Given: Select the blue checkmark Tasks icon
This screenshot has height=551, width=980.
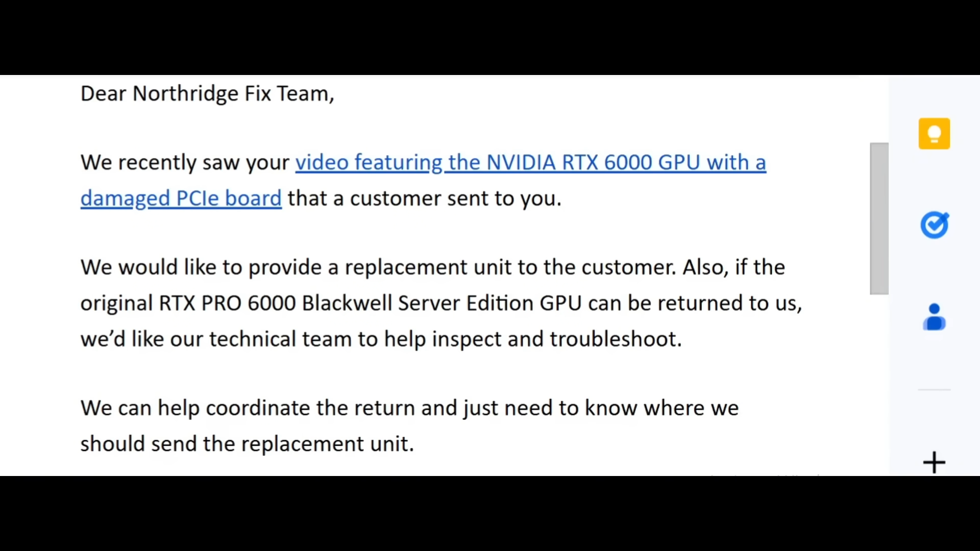Looking at the screenshot, I should [x=934, y=225].
